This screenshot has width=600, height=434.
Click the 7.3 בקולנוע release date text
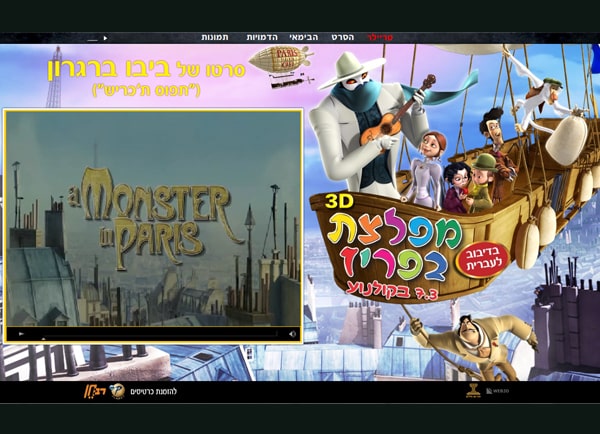[392, 292]
